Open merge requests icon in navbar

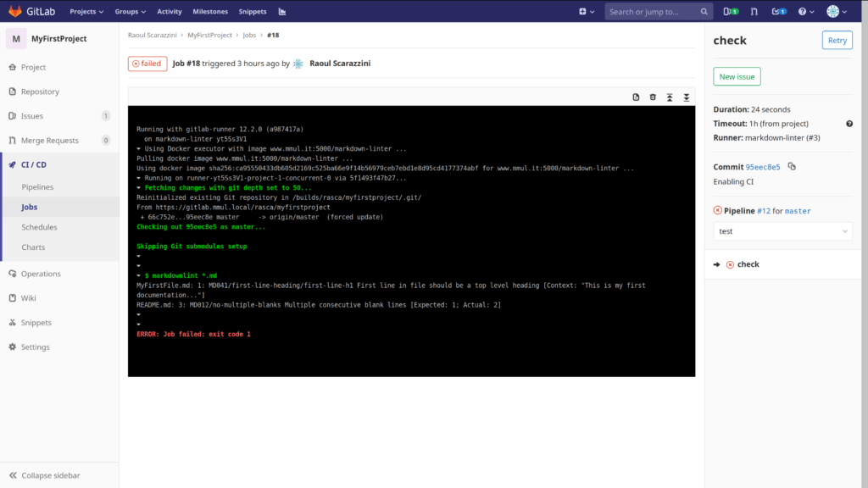click(754, 12)
